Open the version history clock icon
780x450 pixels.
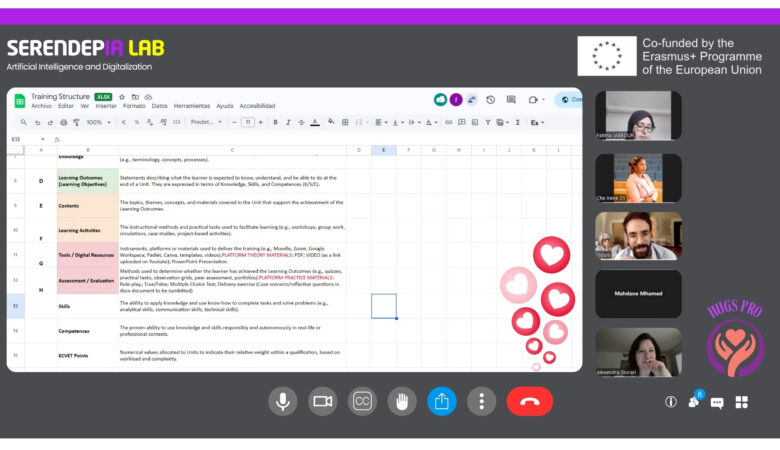point(490,100)
